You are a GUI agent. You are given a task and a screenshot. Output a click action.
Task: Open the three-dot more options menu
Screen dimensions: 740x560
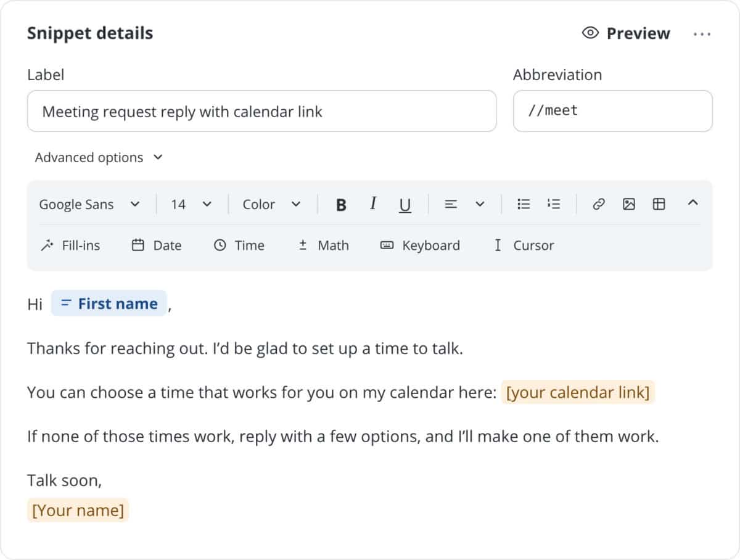tap(702, 34)
